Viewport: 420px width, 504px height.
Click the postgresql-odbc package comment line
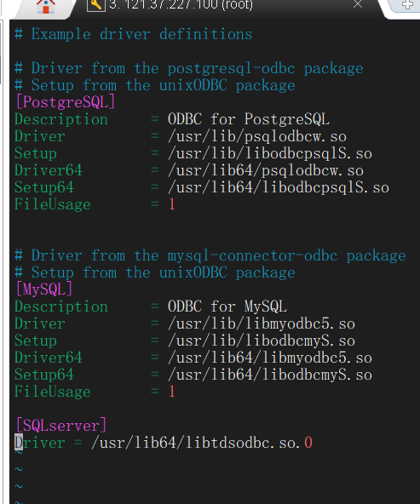(x=189, y=68)
